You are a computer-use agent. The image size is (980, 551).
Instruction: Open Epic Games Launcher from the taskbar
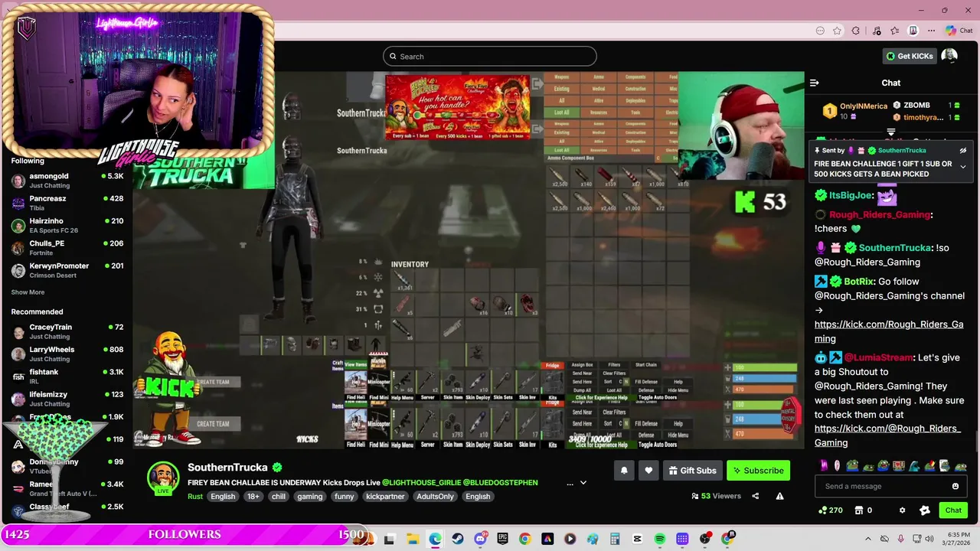click(502, 539)
